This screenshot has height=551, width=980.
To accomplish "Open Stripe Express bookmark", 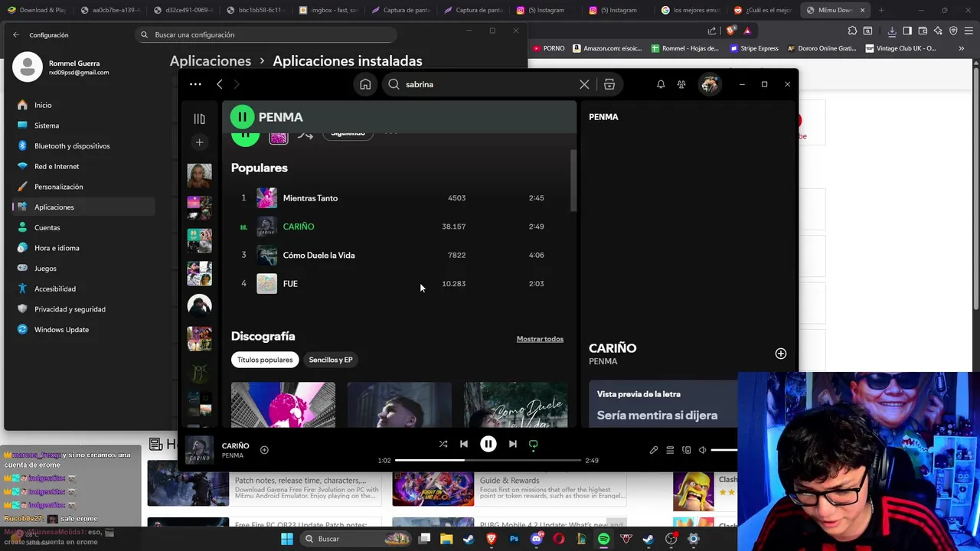I will click(x=754, y=48).
